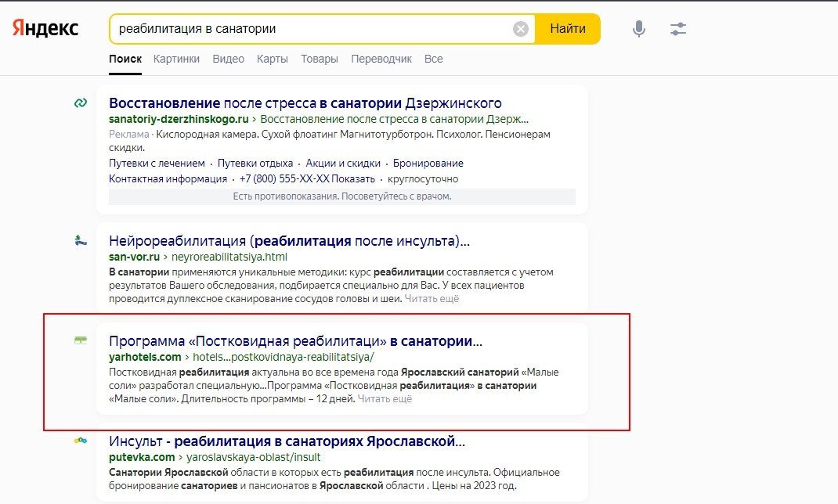838x504 pixels.
Task: Open search settings via the sliders icon
Action: pyautogui.click(x=678, y=29)
